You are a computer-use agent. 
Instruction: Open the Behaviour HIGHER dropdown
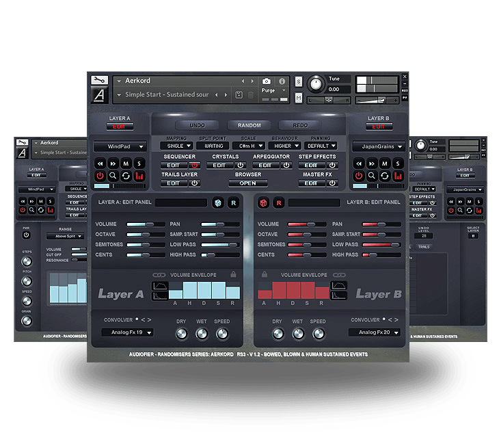click(285, 146)
